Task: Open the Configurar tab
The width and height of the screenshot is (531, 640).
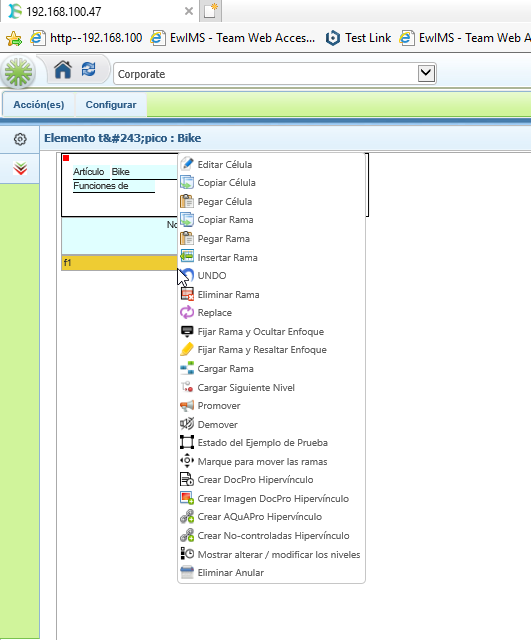Action: pos(111,104)
